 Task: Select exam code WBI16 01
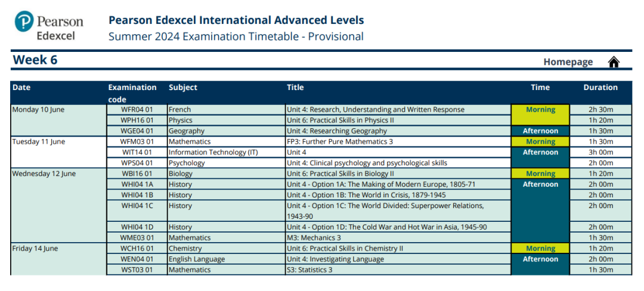tap(137, 174)
